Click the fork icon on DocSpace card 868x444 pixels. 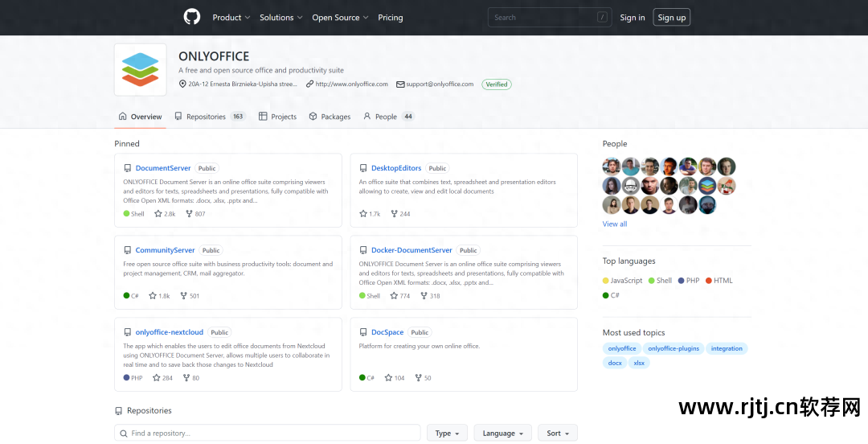[x=418, y=378]
